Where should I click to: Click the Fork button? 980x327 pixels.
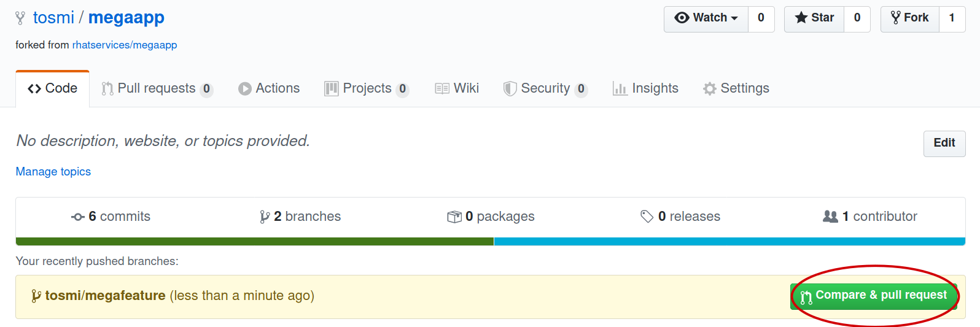pos(910,18)
